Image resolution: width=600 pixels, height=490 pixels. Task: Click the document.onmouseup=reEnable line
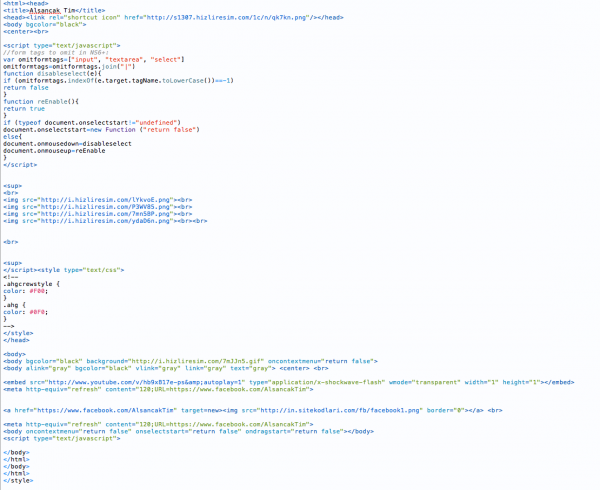pos(54,151)
